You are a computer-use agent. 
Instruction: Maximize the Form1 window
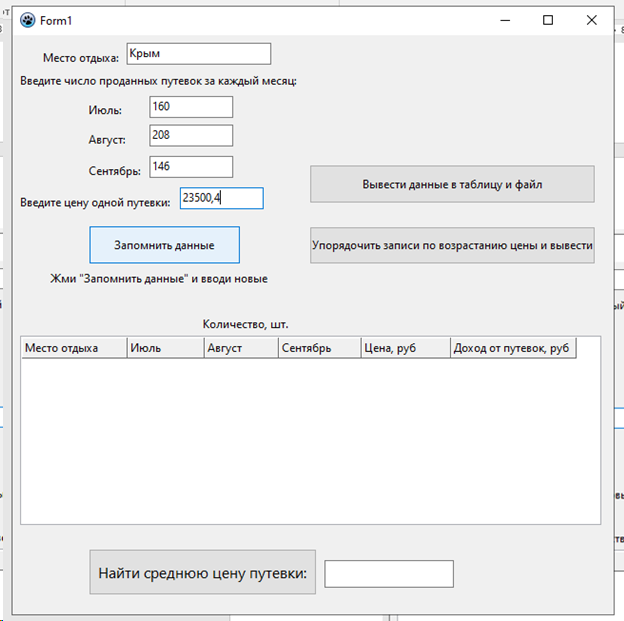tap(548, 20)
